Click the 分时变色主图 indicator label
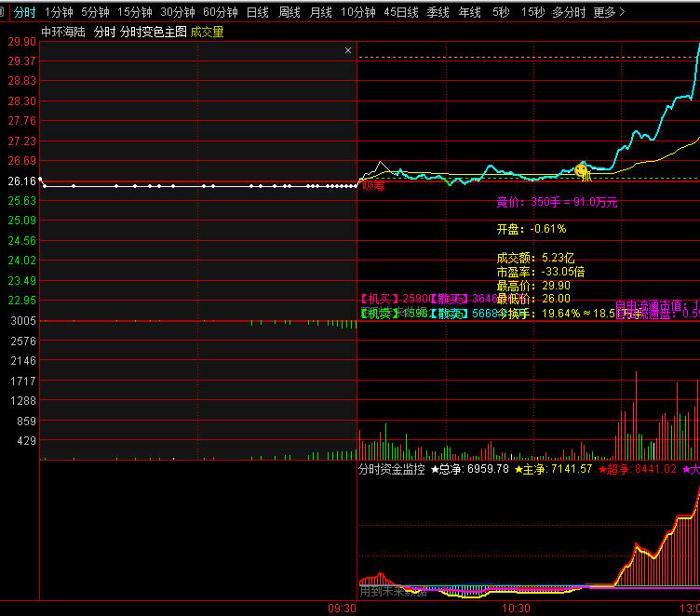 (154, 32)
